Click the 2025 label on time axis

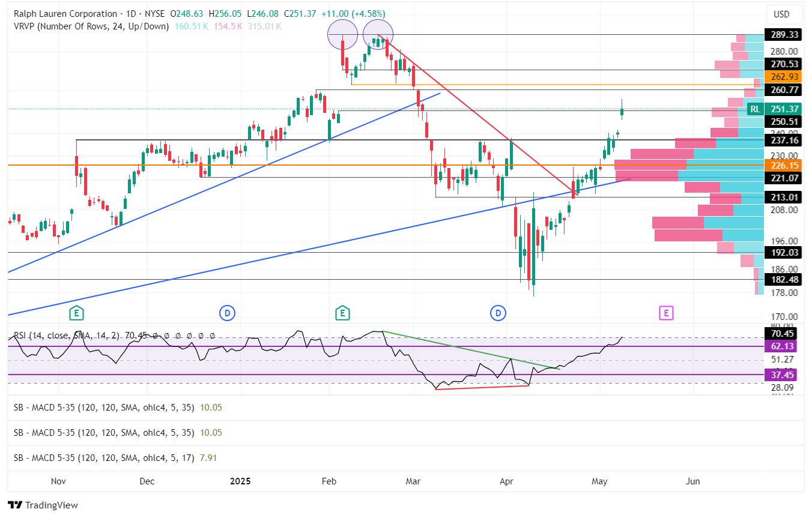240,481
